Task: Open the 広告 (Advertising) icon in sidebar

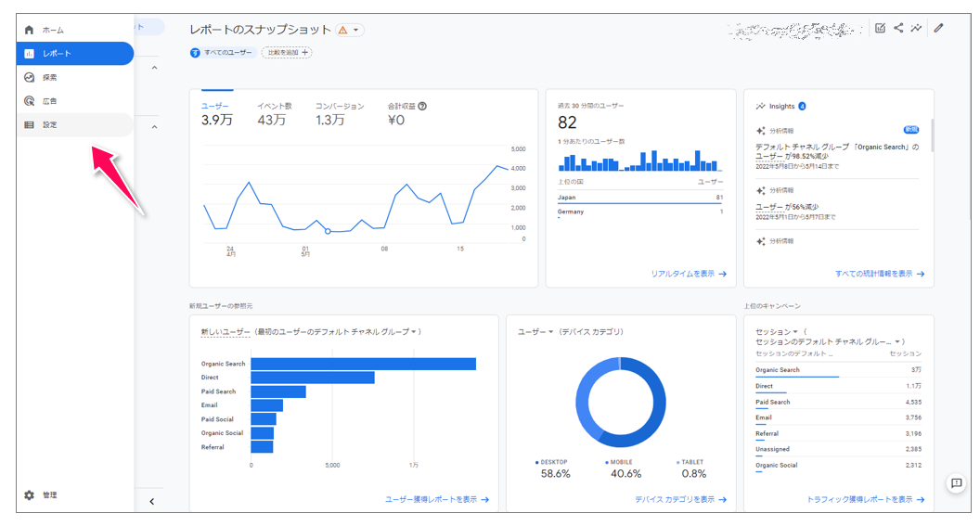Action: pyautogui.click(x=29, y=101)
